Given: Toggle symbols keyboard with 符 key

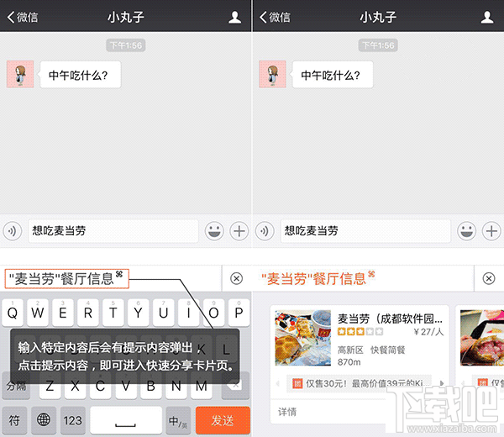Looking at the screenshot, I should click(13, 419).
